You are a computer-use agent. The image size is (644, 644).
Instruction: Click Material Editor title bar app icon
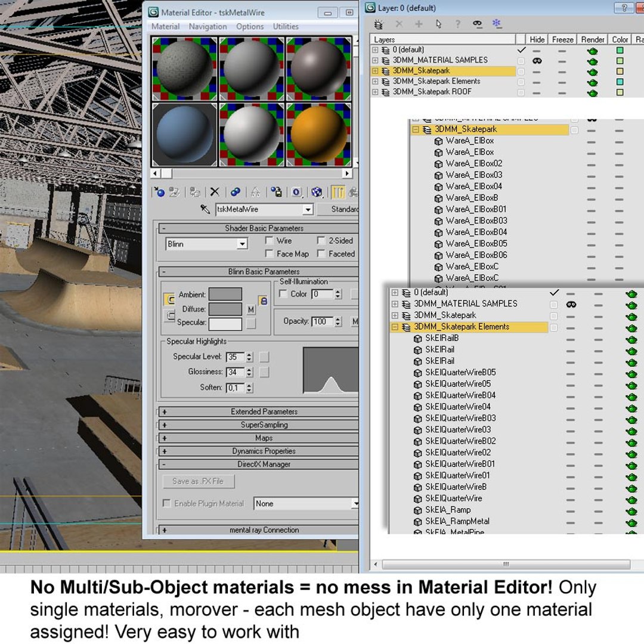tap(154, 12)
